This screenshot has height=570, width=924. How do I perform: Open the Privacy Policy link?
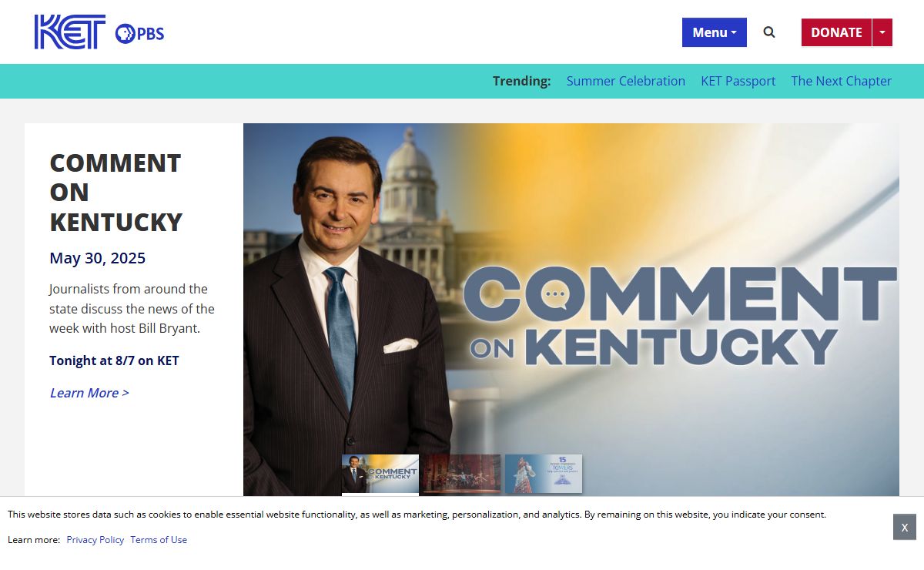click(95, 540)
